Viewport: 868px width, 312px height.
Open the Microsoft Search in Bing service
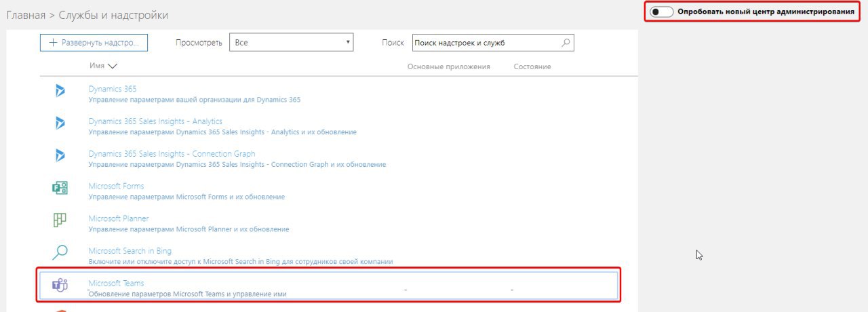pos(130,251)
